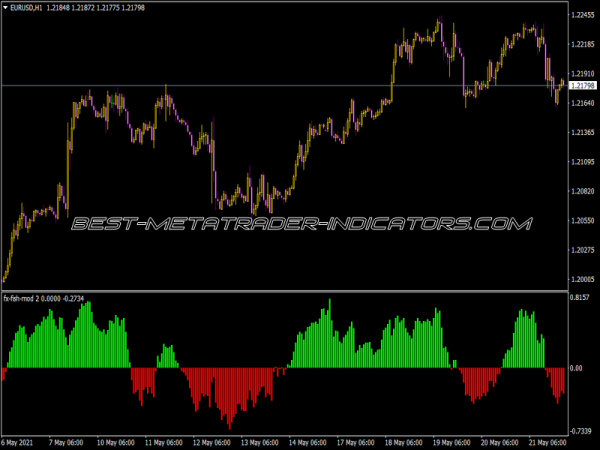This screenshot has width=600, height=450.
Task: Click the 1.20005 price axis label
Action: tap(582, 279)
